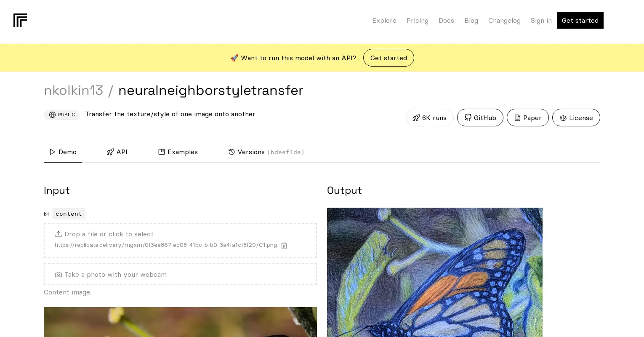Viewport: 644px width, 337px height.
Task: Delete the uploaded C1.png content file
Action: tap(284, 246)
